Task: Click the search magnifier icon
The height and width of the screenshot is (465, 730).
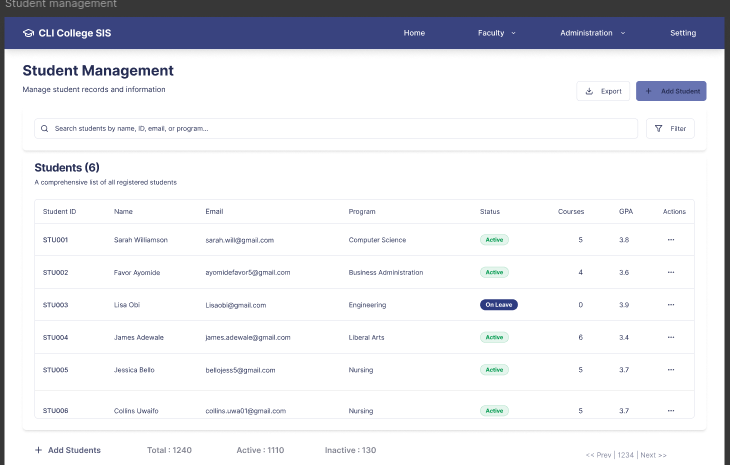Action: pos(45,128)
